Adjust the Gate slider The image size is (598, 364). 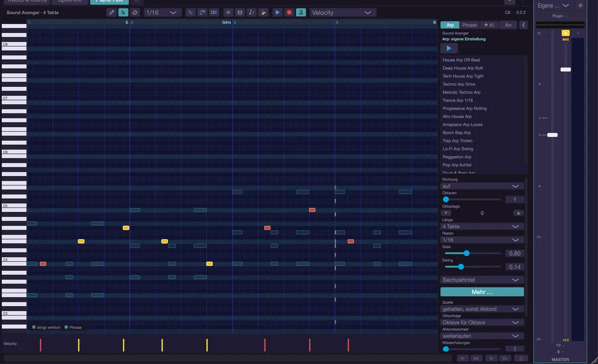(472, 253)
